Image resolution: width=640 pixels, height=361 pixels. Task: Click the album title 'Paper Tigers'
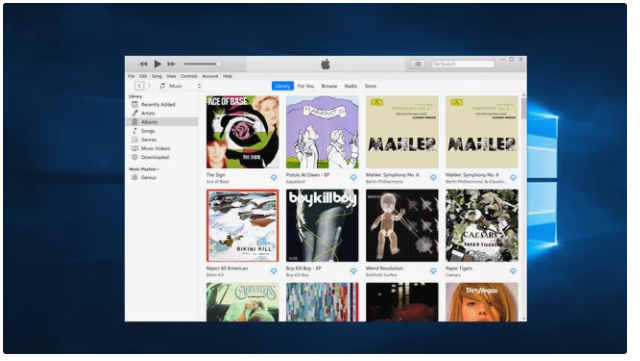point(459,269)
